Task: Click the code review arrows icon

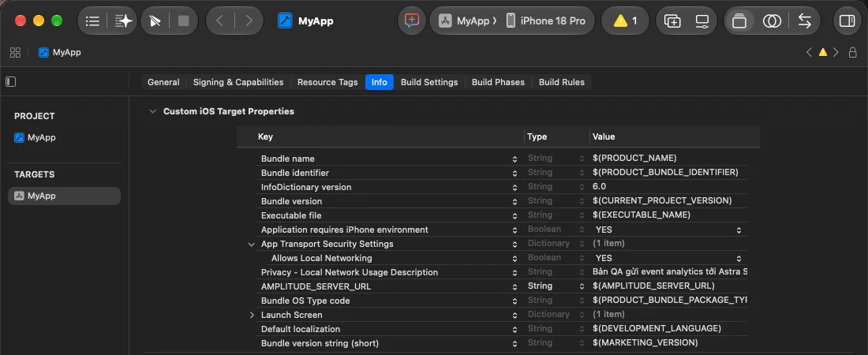Action: pos(804,21)
